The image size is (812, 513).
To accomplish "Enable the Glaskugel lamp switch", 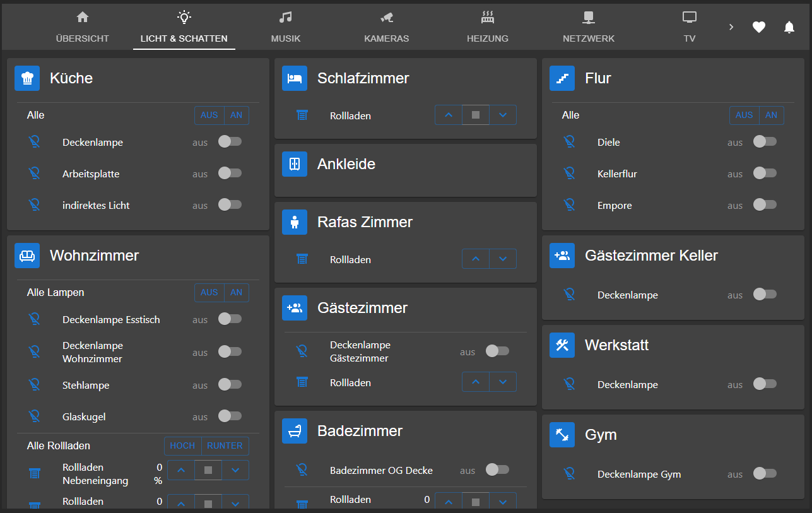I will pyautogui.click(x=230, y=416).
